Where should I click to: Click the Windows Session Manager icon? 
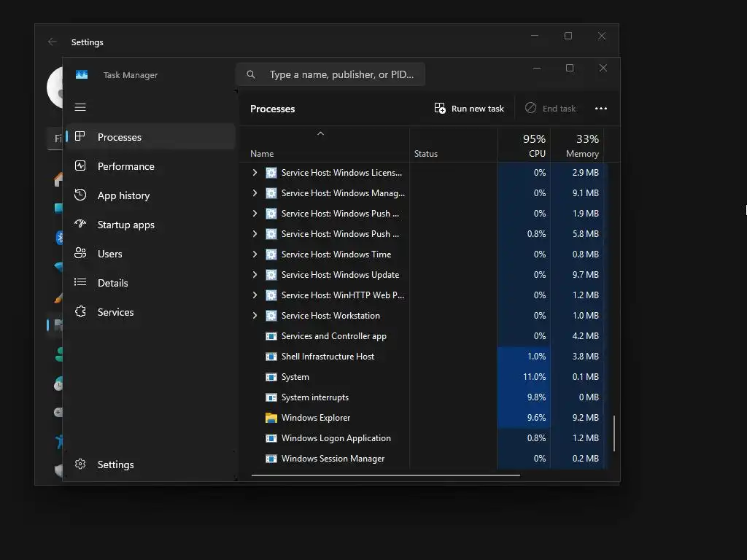(x=271, y=459)
